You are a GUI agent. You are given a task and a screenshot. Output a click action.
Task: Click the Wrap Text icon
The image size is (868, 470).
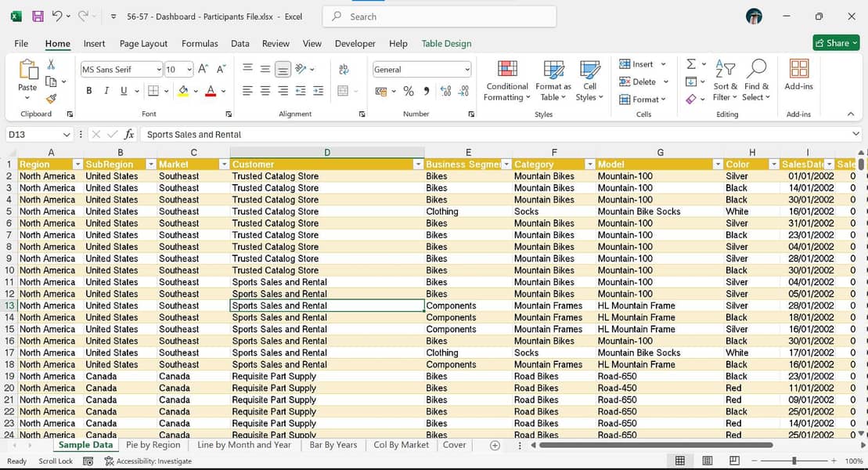[x=344, y=69]
